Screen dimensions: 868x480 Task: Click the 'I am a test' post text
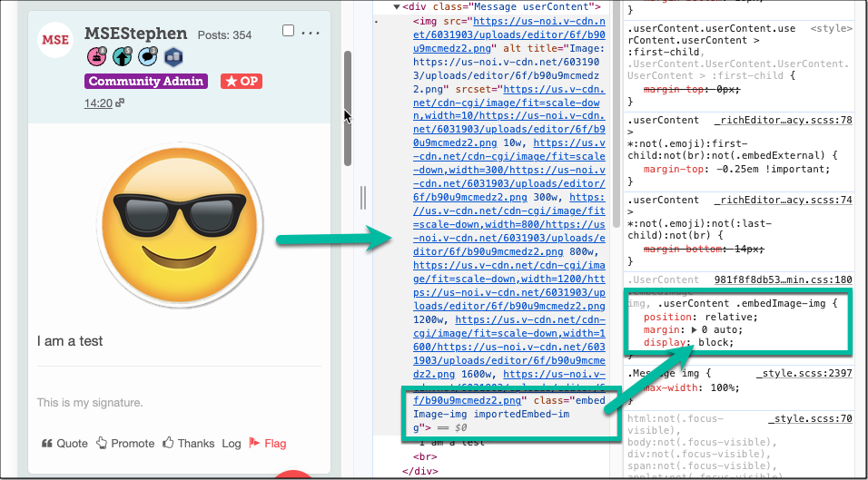(70, 341)
